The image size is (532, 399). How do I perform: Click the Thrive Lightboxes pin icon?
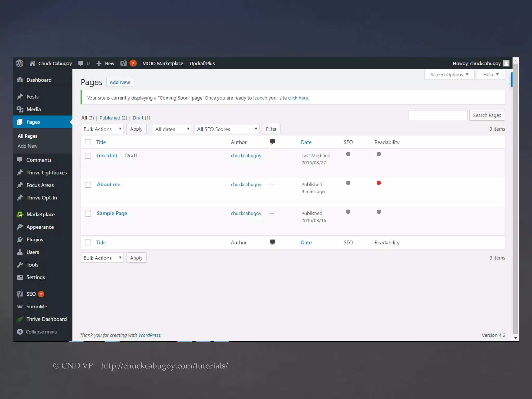coord(20,172)
